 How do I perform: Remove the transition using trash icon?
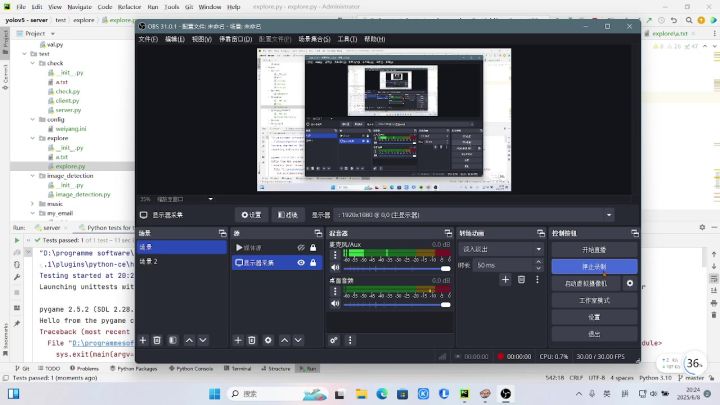click(522, 280)
